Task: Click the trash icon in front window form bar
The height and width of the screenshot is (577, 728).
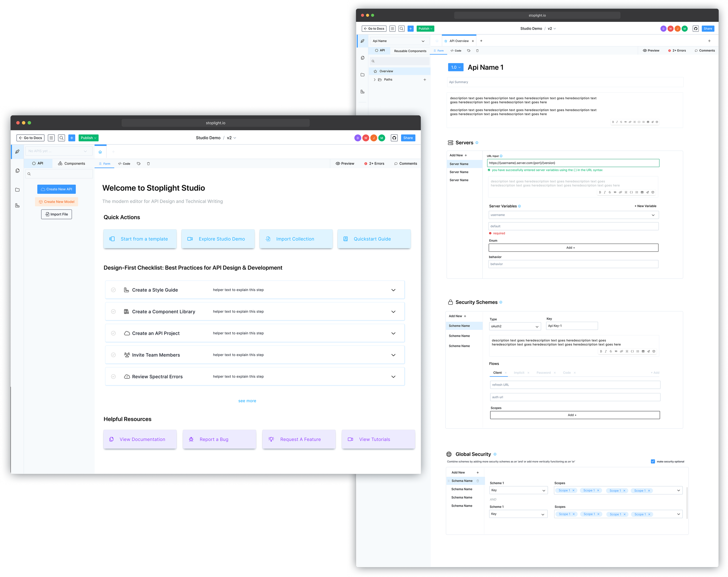Action: (149, 163)
